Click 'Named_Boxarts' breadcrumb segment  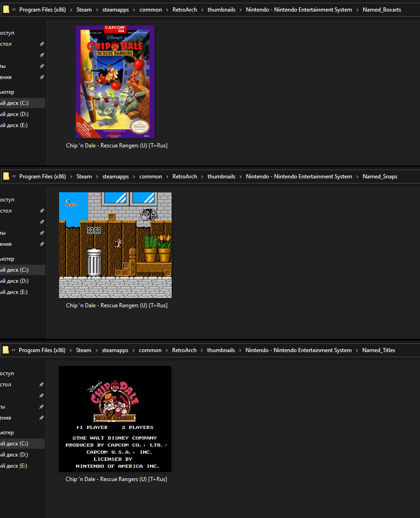[382, 10]
